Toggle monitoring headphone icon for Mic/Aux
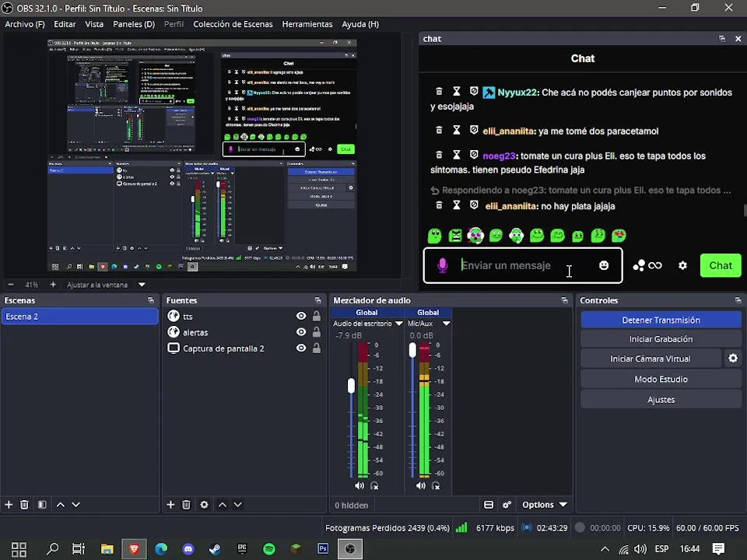The image size is (747, 560). tap(436, 485)
